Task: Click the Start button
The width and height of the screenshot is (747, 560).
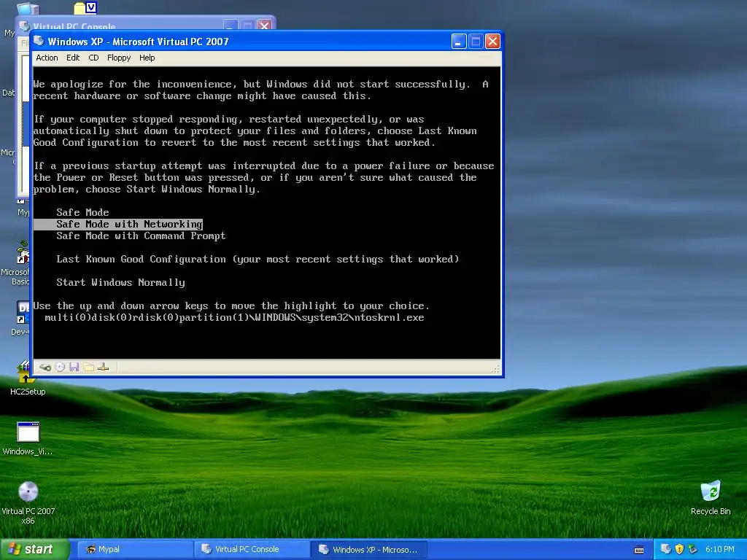Action: click(34, 549)
